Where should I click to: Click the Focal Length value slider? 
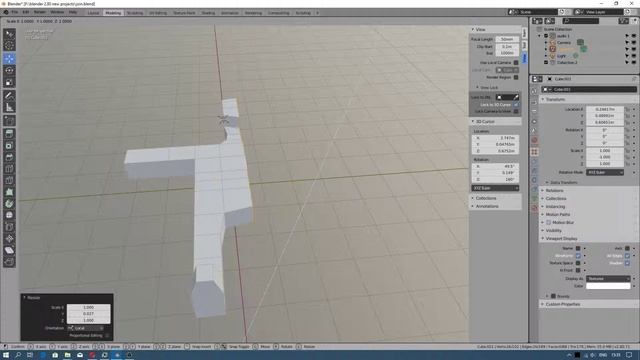[507, 40]
